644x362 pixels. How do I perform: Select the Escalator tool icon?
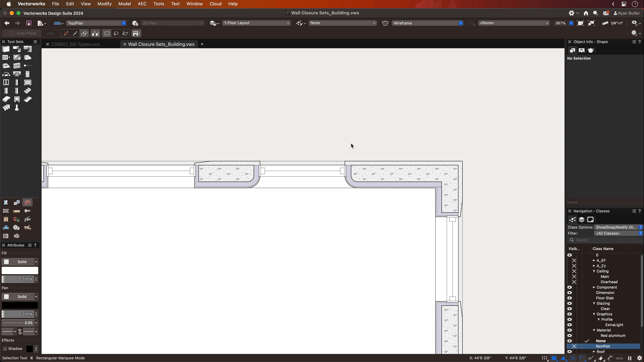(x=28, y=99)
